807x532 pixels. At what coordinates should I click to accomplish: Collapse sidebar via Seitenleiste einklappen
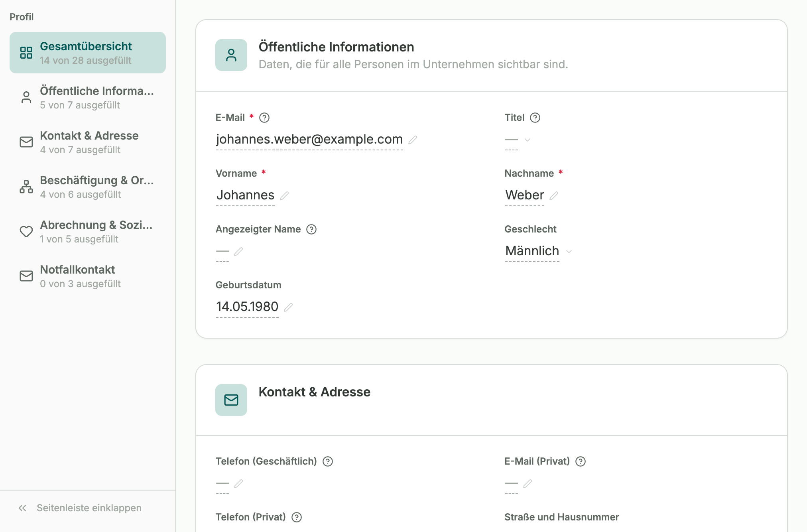(x=80, y=508)
